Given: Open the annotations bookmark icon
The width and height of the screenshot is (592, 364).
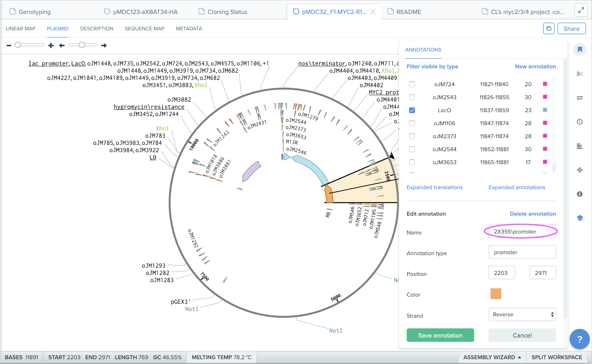Looking at the screenshot, I should 580,50.
